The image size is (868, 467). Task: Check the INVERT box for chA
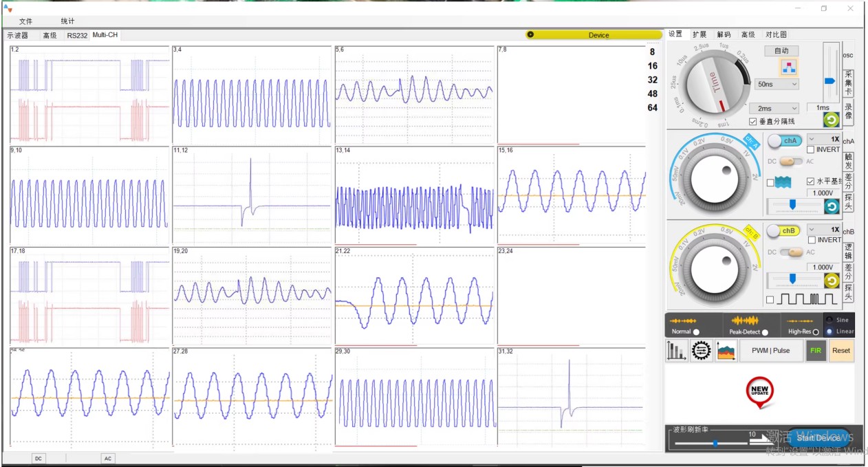click(x=811, y=149)
